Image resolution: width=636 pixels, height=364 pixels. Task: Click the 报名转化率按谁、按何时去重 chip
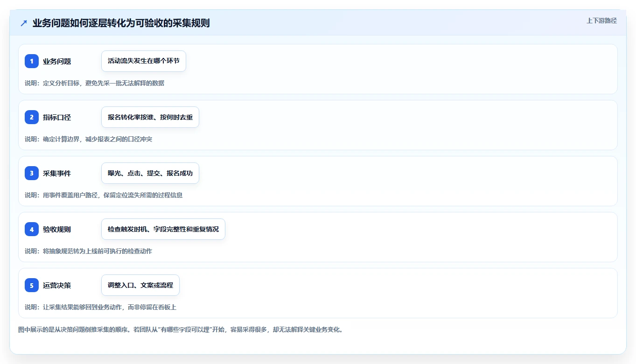point(150,117)
